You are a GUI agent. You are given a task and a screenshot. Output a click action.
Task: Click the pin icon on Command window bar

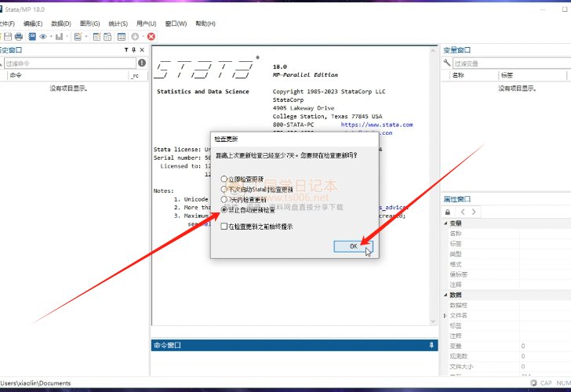click(x=431, y=345)
